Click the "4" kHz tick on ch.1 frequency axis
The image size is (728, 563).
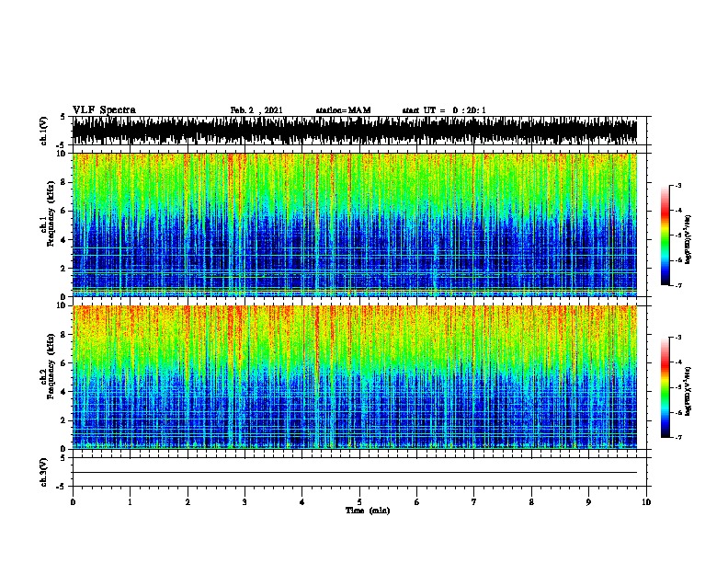64,240
